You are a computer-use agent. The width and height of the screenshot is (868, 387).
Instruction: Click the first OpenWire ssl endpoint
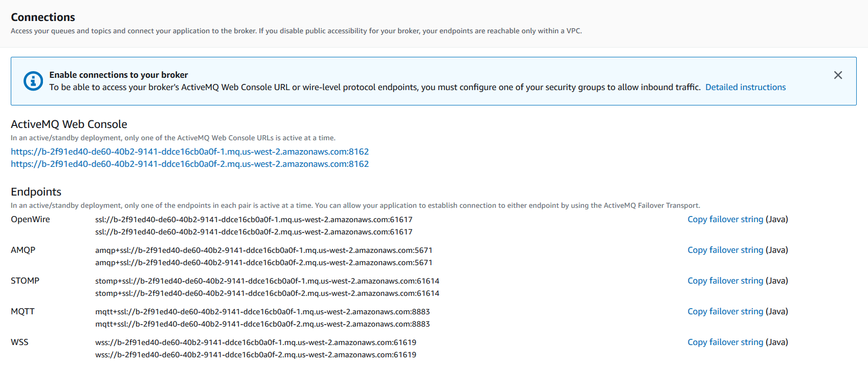coord(254,220)
